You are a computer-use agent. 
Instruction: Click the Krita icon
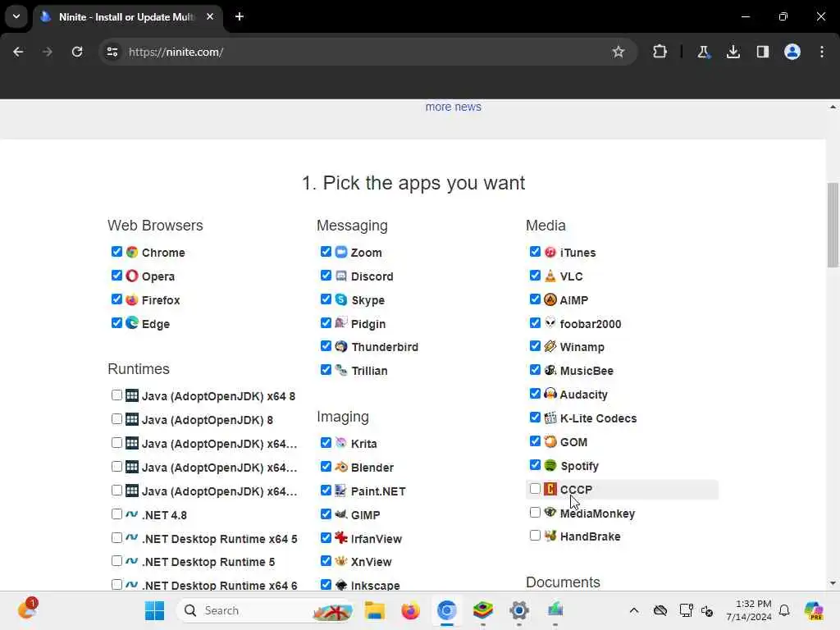point(341,443)
